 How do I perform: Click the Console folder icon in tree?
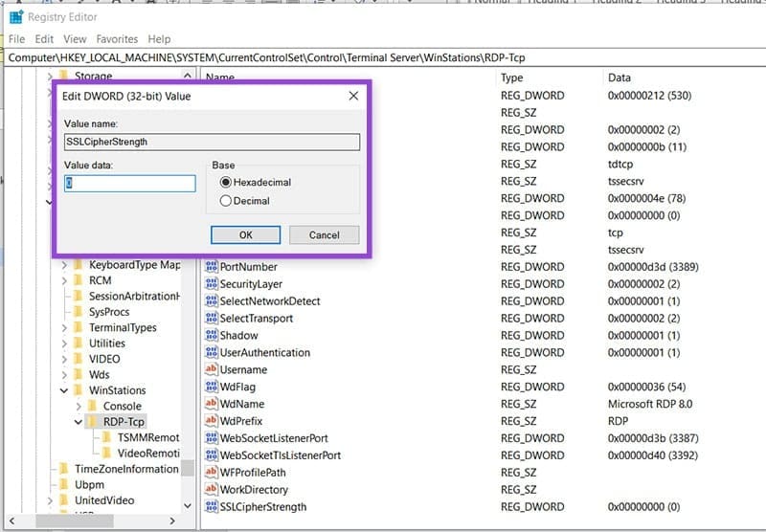92,406
